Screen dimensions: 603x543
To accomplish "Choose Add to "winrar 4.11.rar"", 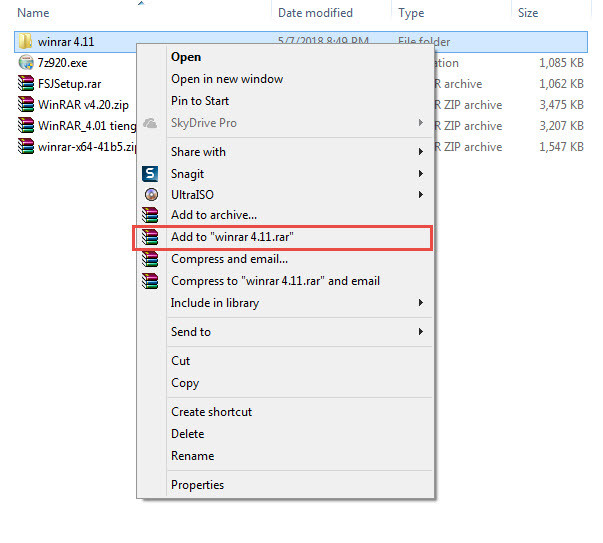I will pyautogui.click(x=232, y=237).
